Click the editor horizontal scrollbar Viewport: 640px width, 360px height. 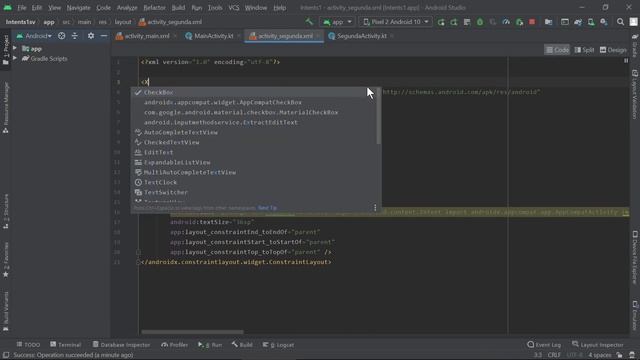coord(192,332)
